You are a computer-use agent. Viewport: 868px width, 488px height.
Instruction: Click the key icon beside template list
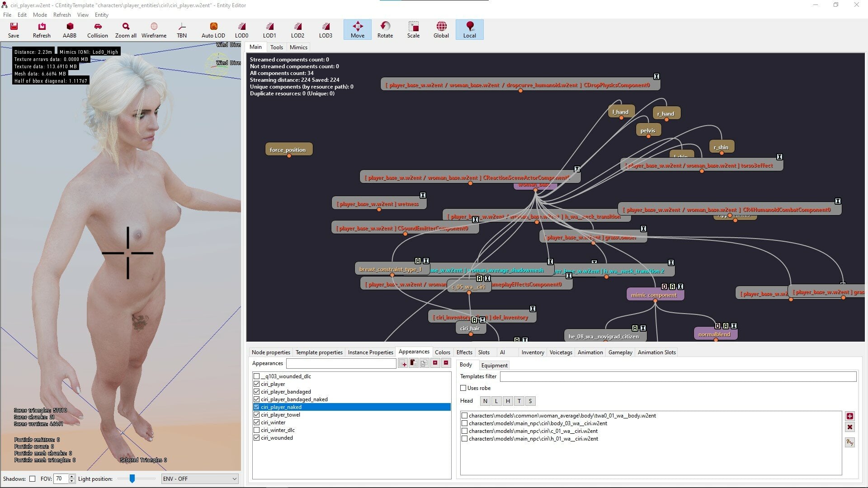click(x=850, y=442)
